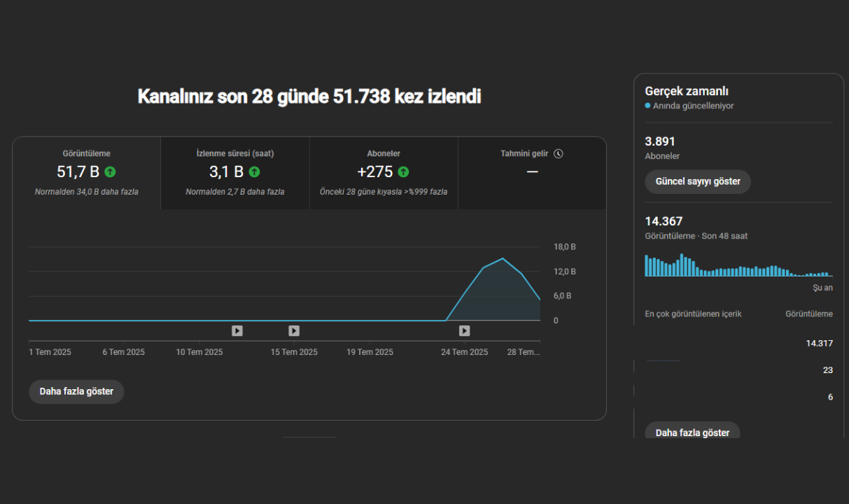Switch to İzlenme süresi (saat) tab
The width and height of the screenshot is (849, 504).
pos(235,173)
